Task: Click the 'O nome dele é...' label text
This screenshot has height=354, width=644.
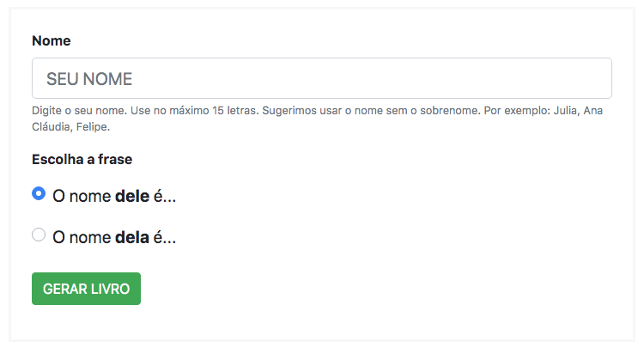Action: [114, 196]
